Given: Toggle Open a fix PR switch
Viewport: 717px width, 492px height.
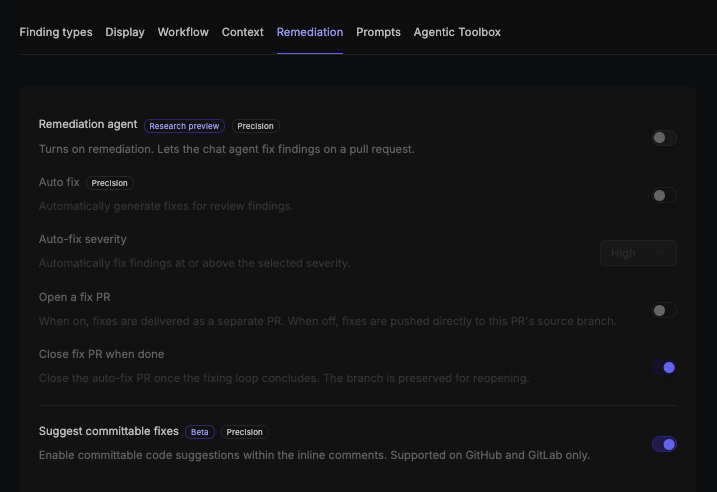Looking at the screenshot, I should point(664,310).
